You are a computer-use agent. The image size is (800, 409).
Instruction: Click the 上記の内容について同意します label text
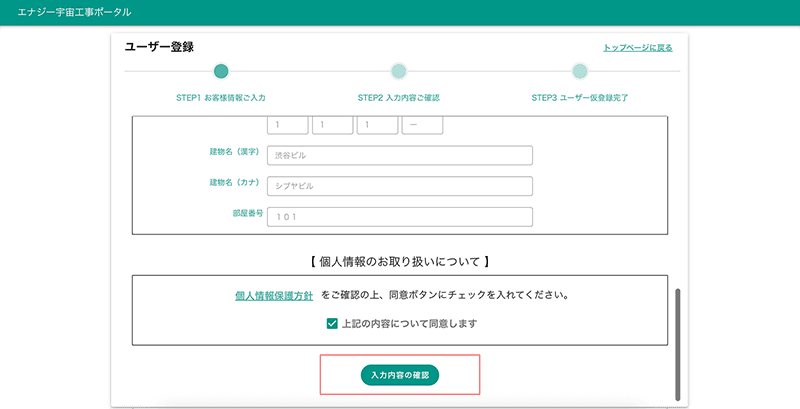[409, 324]
